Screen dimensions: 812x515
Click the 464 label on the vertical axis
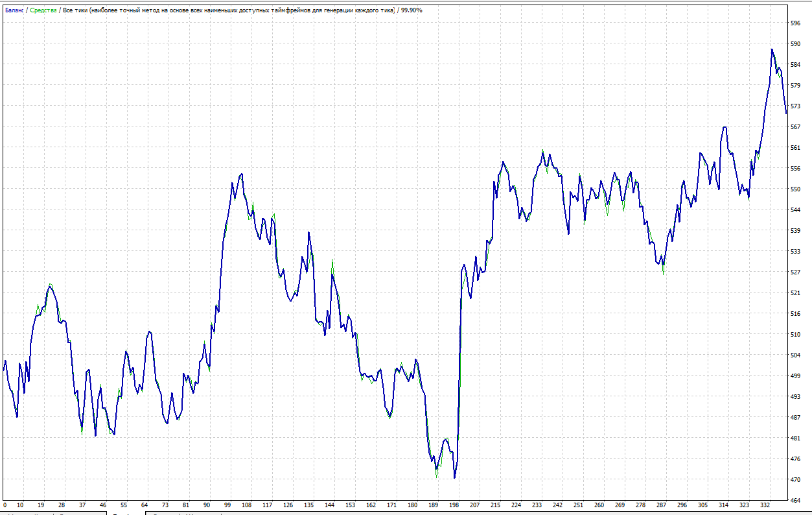coord(796,501)
